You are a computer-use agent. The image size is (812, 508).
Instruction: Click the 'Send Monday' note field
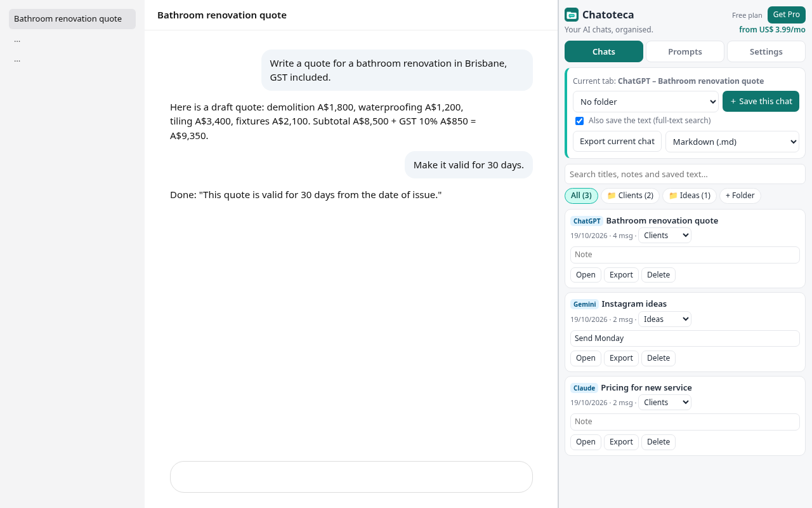[685, 338]
